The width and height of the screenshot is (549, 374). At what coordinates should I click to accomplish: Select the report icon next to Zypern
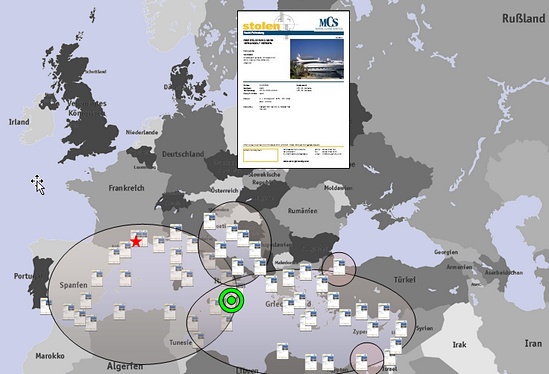pos(373,328)
